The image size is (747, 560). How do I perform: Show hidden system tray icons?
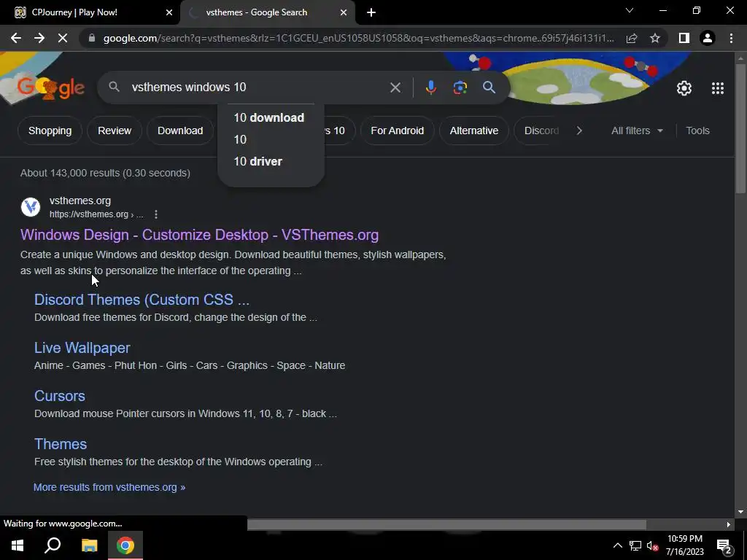617,545
